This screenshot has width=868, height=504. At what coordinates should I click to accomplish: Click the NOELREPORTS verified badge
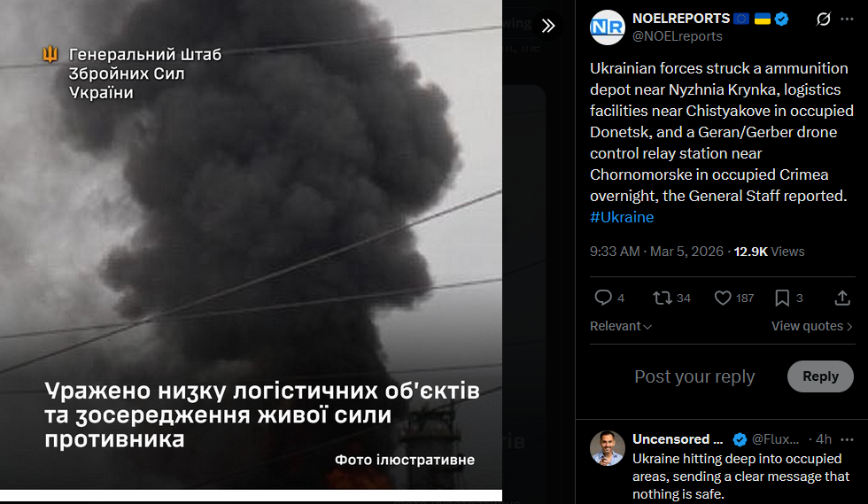point(781,19)
